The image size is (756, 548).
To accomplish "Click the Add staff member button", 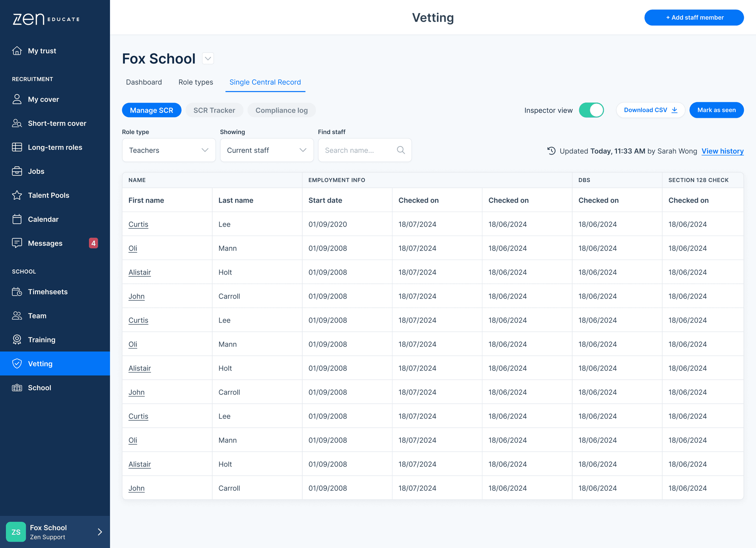I will [x=694, y=17].
